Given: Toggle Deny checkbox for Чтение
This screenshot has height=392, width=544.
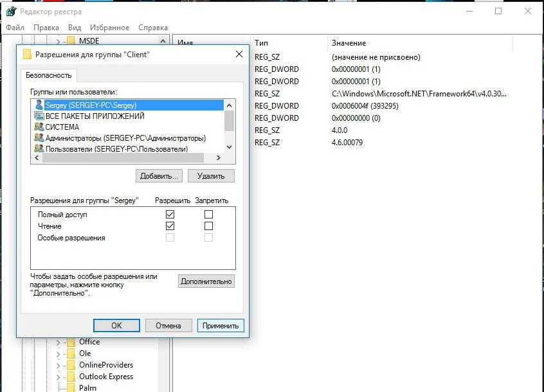Looking at the screenshot, I should (x=208, y=226).
